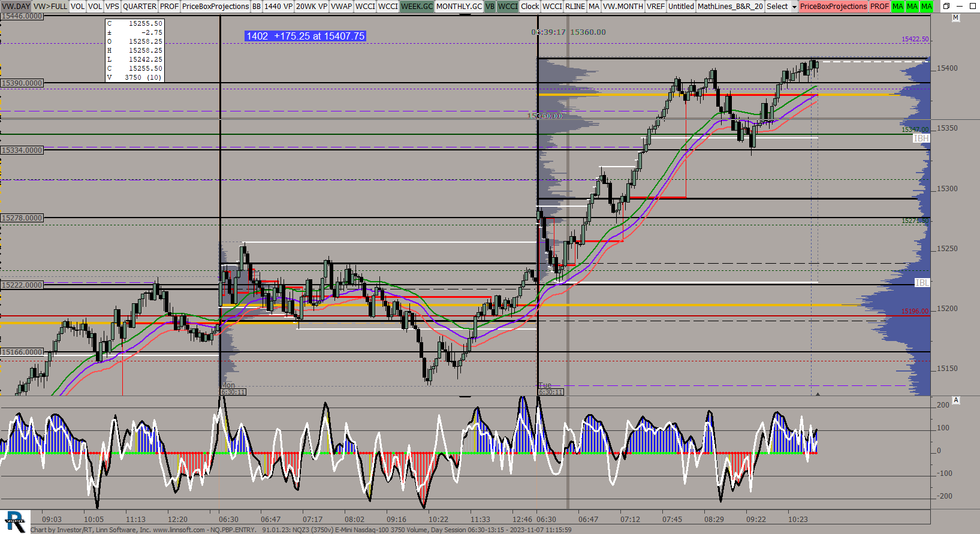Open the VW>FULL tab
The height and width of the screenshot is (534, 980).
pos(50,6)
